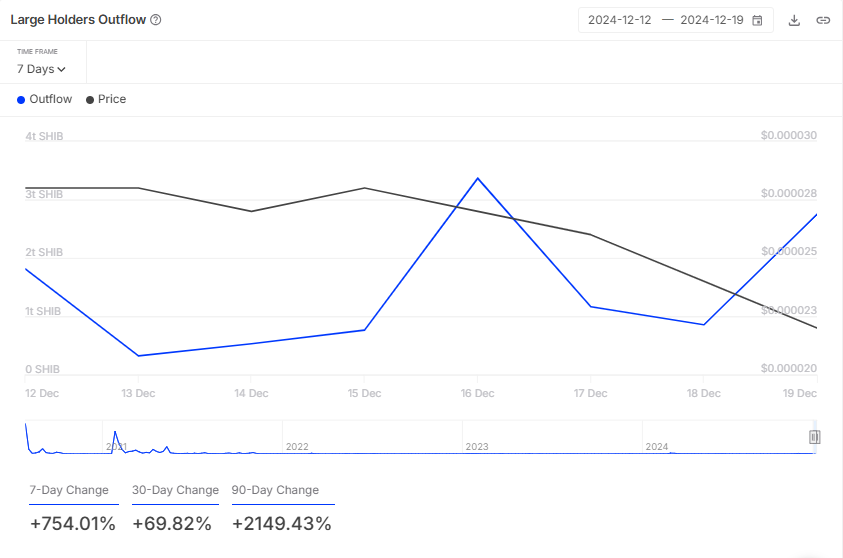Toggle the Outflow series in the legend
843x558 pixels.
pyautogui.click(x=51, y=100)
